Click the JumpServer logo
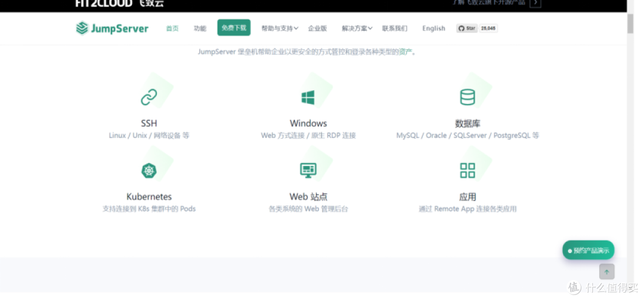Viewport: 644px width, 301px height. 112,29
